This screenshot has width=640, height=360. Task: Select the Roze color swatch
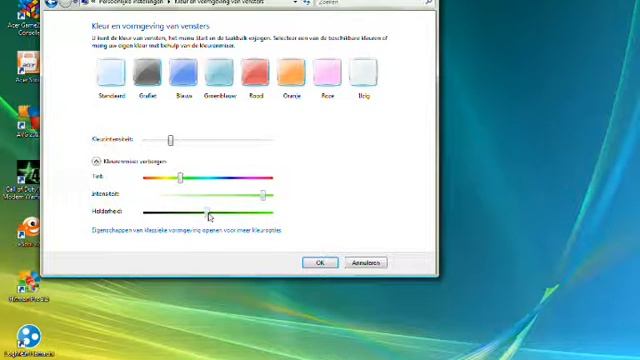coord(327,72)
